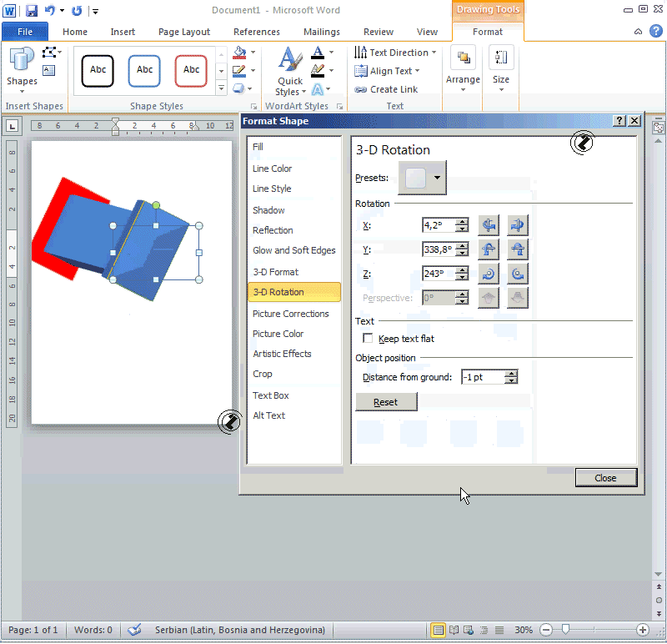Enable the Keep text flat checkbox
The image size is (667, 644).
click(x=368, y=339)
